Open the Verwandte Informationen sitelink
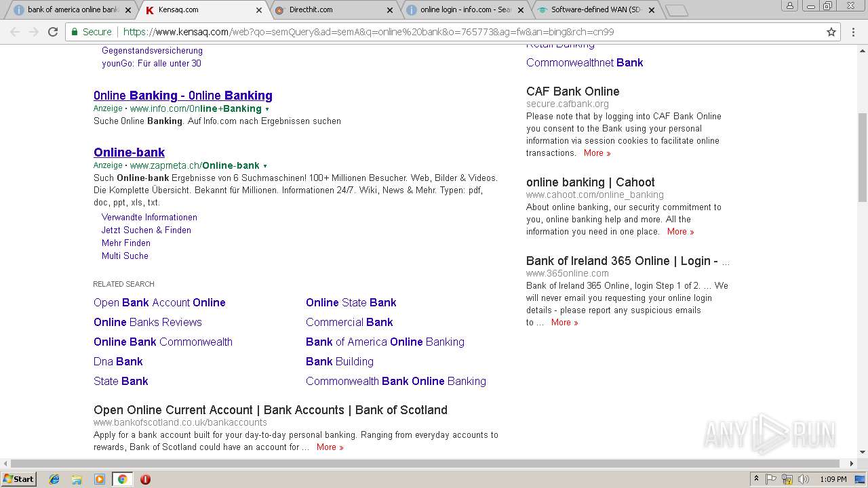Image resolution: width=868 pixels, height=488 pixels. click(x=149, y=218)
